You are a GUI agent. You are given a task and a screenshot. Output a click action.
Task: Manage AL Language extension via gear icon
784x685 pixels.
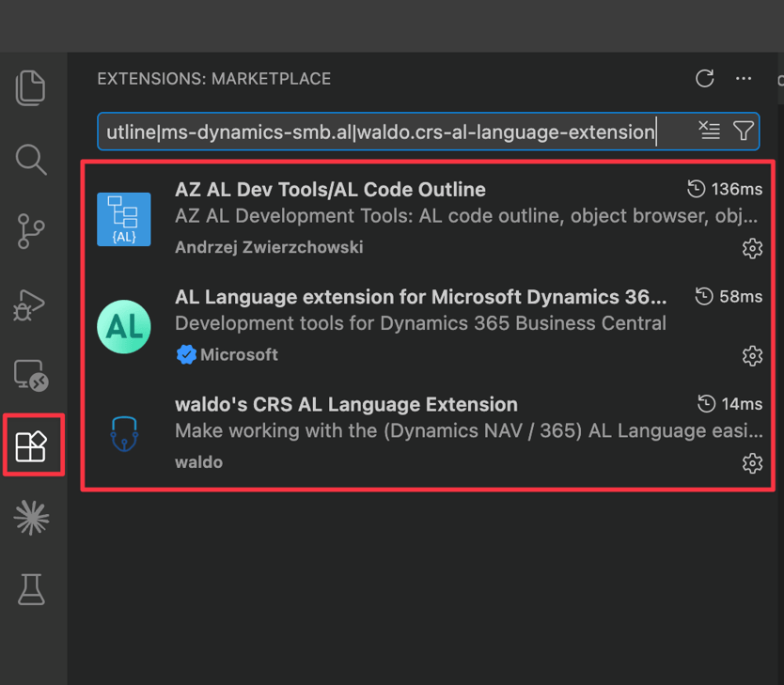coord(752,356)
